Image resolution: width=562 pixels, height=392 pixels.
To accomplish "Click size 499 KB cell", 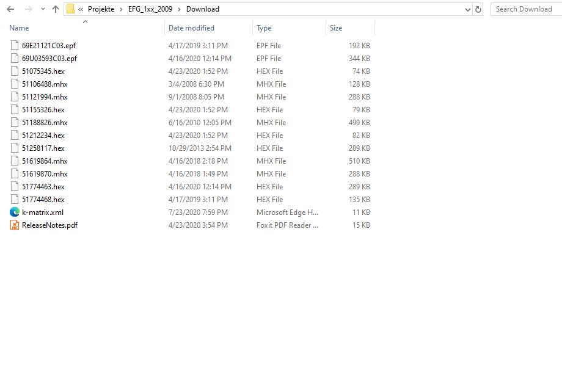I will 359,123.
